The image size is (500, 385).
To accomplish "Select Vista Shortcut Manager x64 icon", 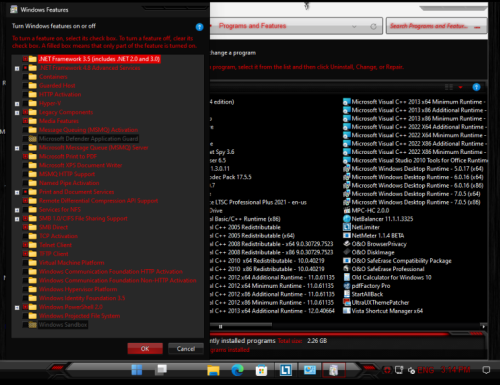I will (347, 311).
